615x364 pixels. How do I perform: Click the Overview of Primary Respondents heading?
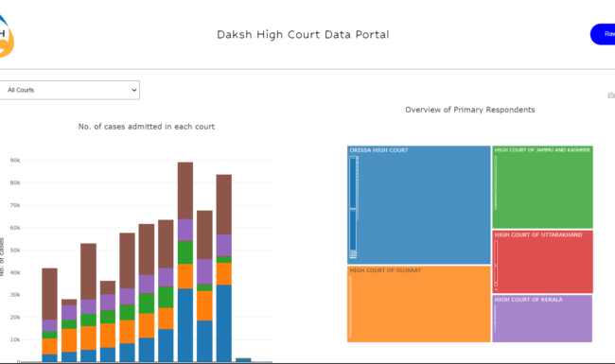tap(470, 110)
